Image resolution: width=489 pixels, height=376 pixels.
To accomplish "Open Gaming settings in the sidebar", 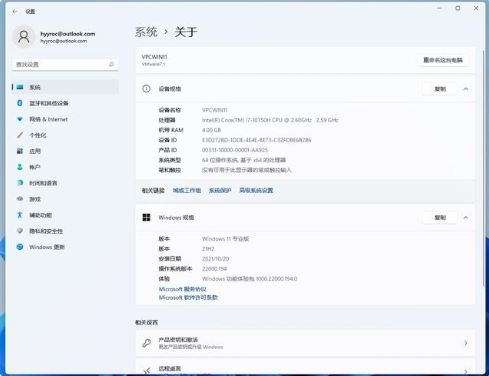I will (x=65, y=199).
